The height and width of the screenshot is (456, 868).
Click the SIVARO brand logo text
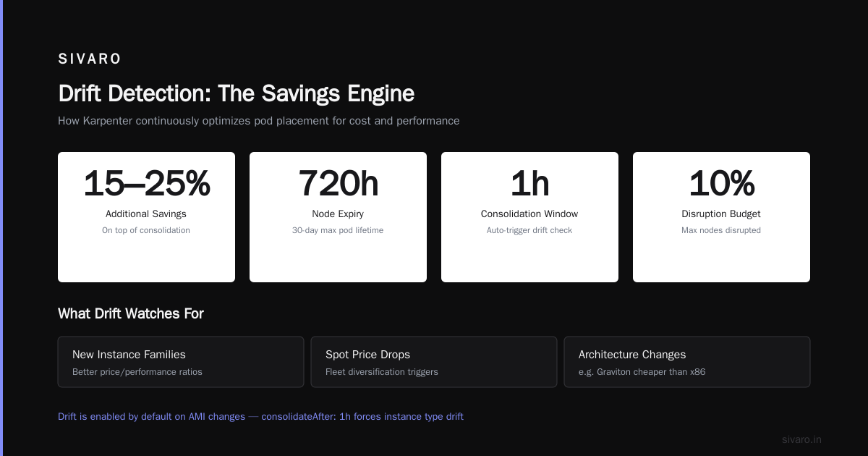pyautogui.click(x=90, y=59)
